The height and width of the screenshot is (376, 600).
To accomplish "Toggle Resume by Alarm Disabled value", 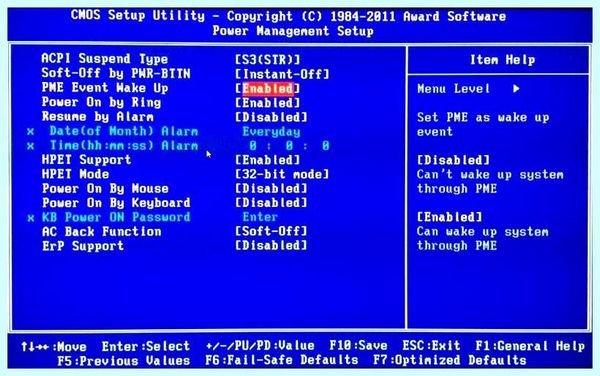I will [271, 117].
